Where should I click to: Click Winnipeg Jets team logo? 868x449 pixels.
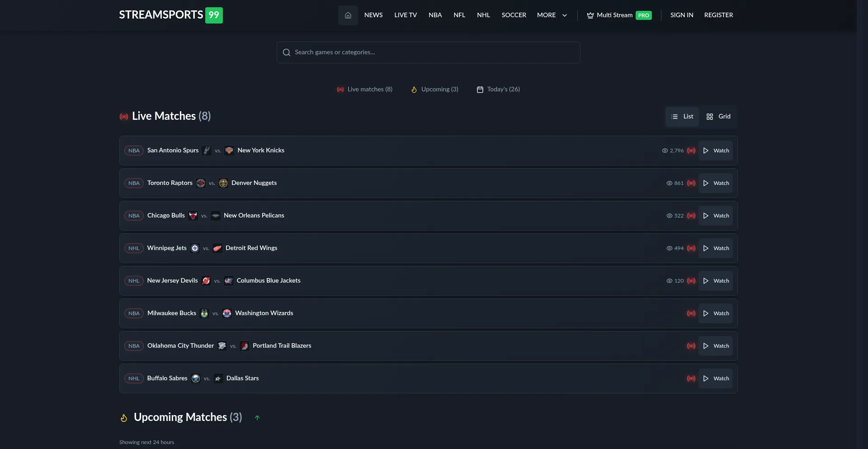[195, 248]
